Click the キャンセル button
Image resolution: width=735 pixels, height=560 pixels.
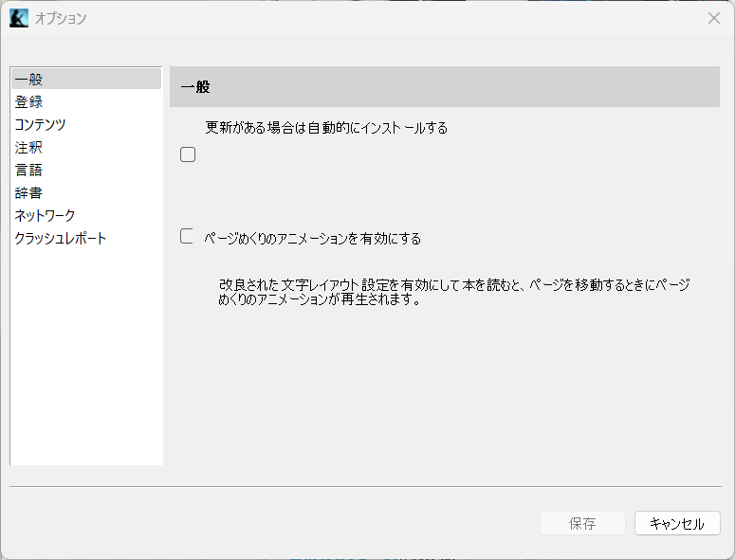[x=677, y=523]
